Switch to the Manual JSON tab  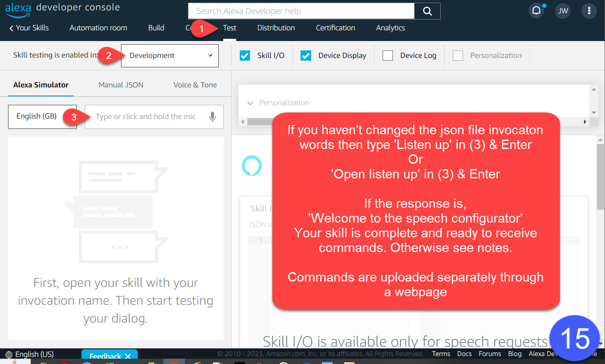click(121, 85)
